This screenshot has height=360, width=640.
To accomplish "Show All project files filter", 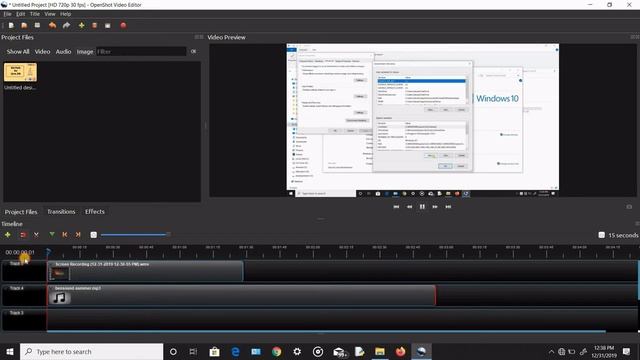I will click(x=18, y=51).
